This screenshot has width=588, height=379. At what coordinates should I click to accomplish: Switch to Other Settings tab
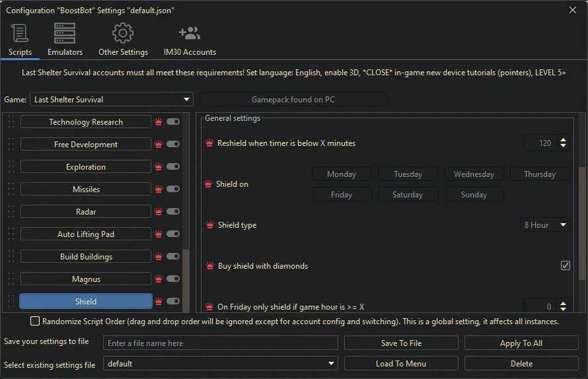[123, 40]
